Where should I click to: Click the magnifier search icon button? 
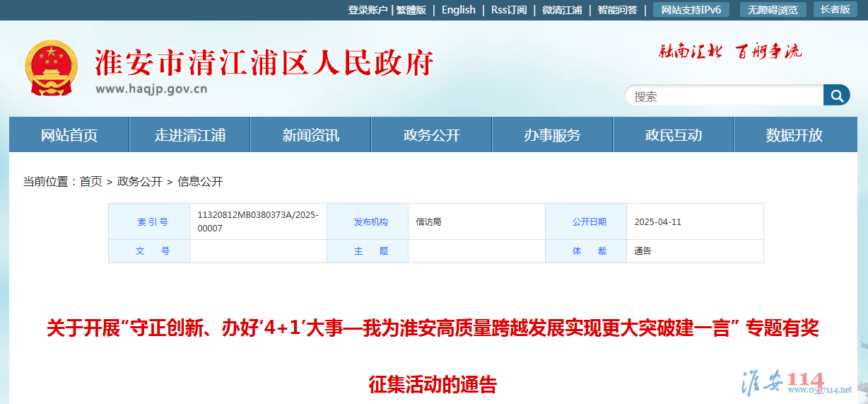pyautogui.click(x=836, y=96)
